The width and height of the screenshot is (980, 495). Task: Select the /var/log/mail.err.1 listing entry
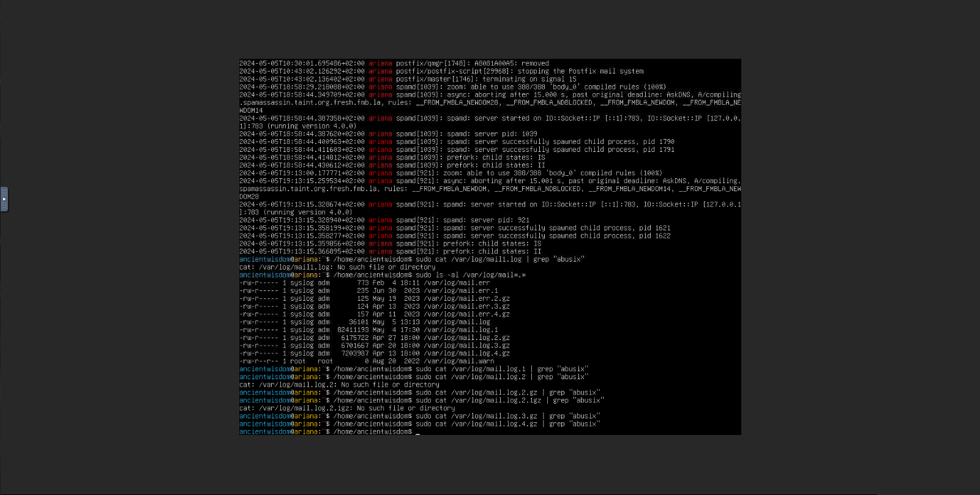(x=460, y=291)
